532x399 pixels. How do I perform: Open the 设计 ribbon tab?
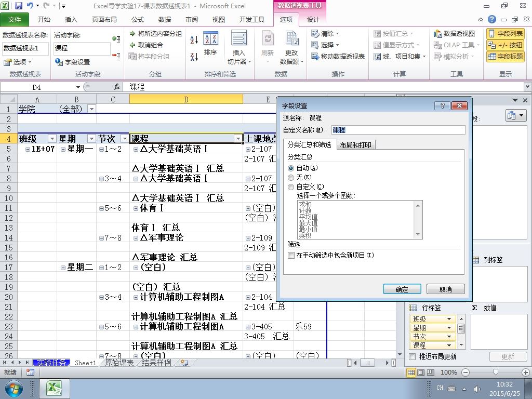pos(313,20)
